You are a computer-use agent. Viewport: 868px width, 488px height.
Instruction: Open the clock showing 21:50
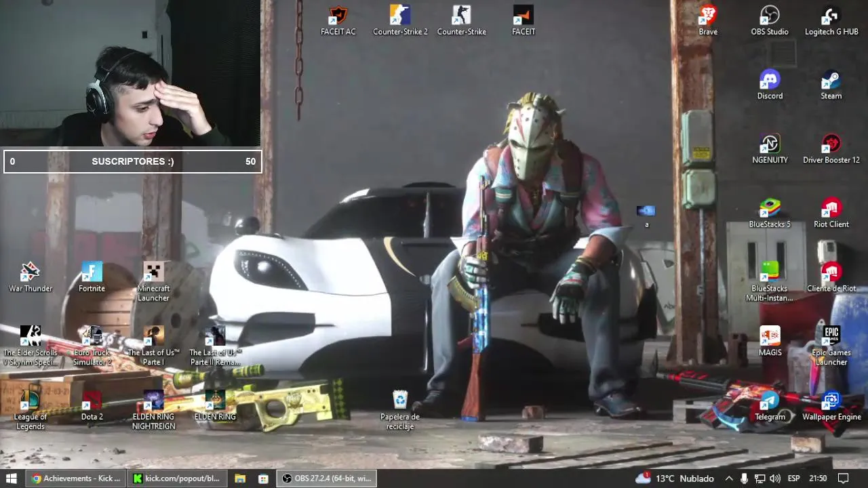[x=818, y=479]
